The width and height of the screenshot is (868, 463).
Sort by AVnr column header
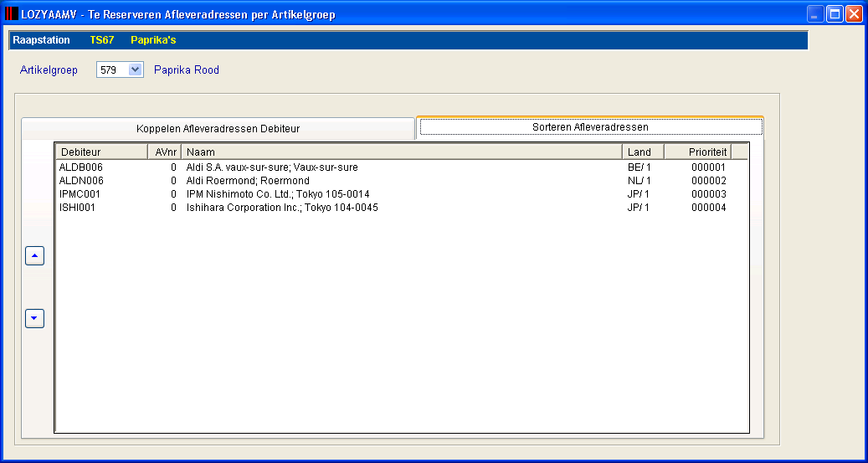coord(164,152)
